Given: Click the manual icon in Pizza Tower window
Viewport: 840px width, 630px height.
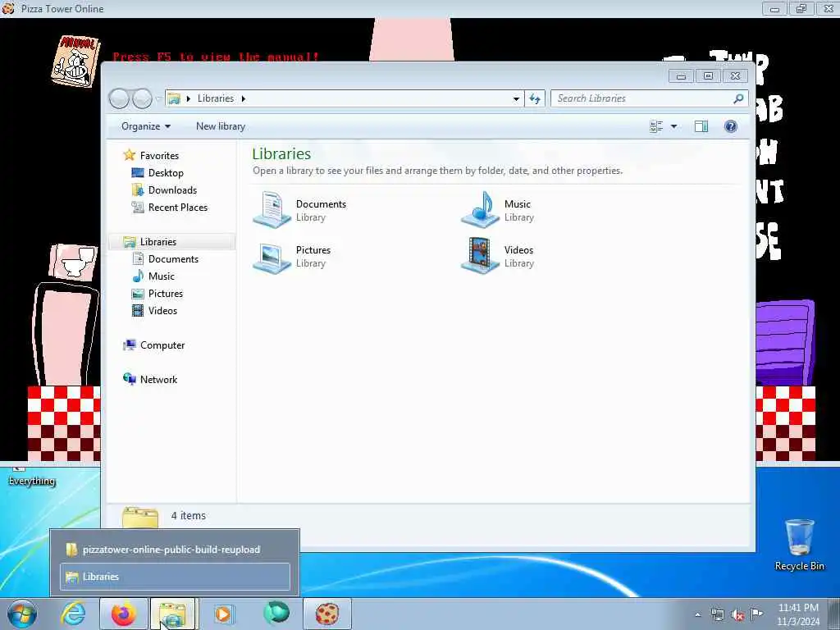Looking at the screenshot, I should tap(75, 61).
